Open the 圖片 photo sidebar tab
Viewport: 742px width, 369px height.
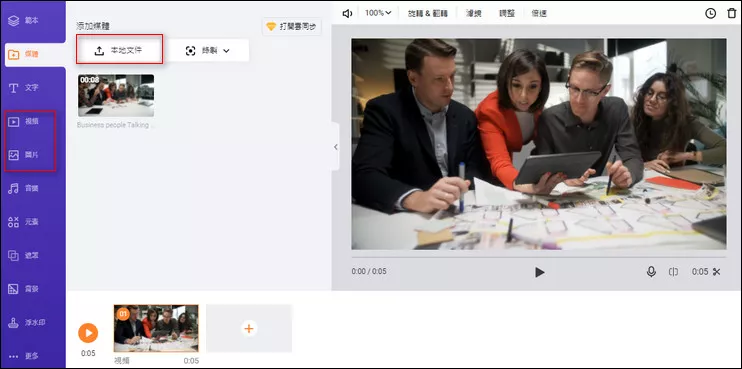(x=24, y=155)
